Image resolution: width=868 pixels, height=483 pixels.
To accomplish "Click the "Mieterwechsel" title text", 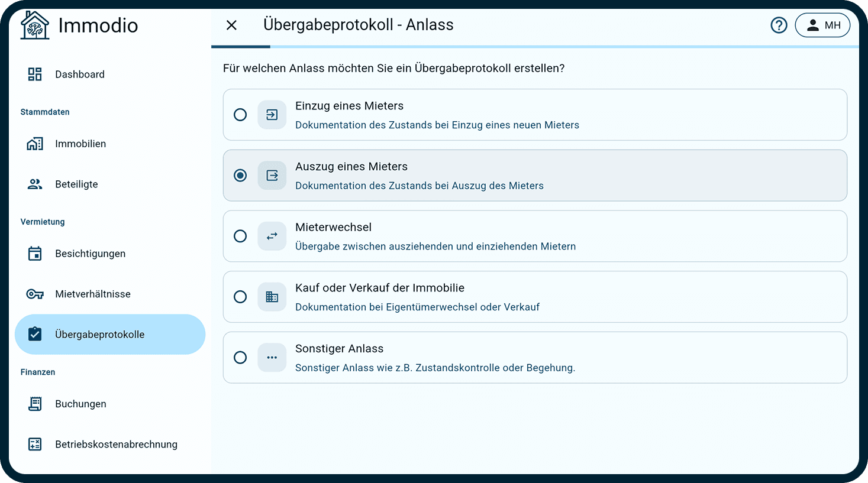I will [x=333, y=227].
